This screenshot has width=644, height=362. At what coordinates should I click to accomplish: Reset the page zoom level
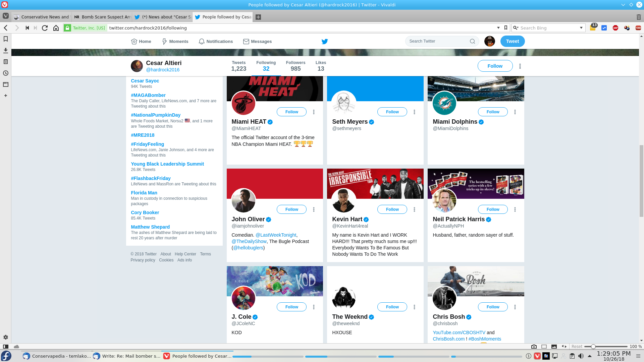(x=577, y=347)
